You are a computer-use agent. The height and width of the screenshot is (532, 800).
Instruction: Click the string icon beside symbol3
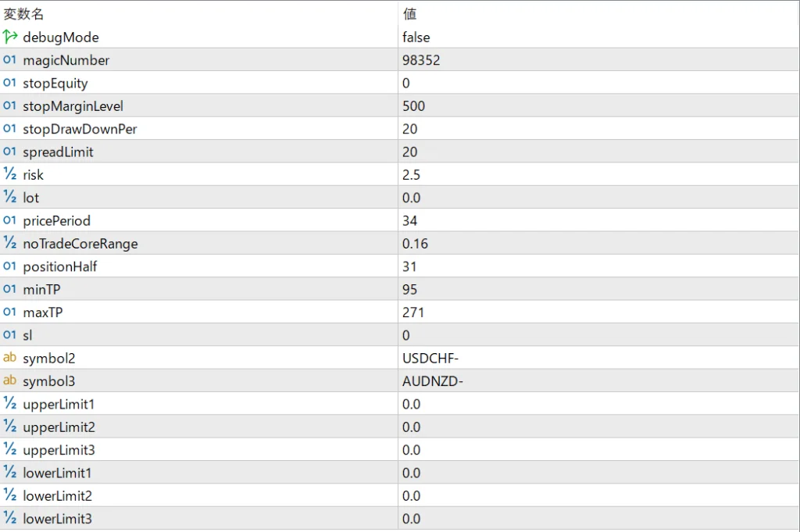(x=10, y=381)
